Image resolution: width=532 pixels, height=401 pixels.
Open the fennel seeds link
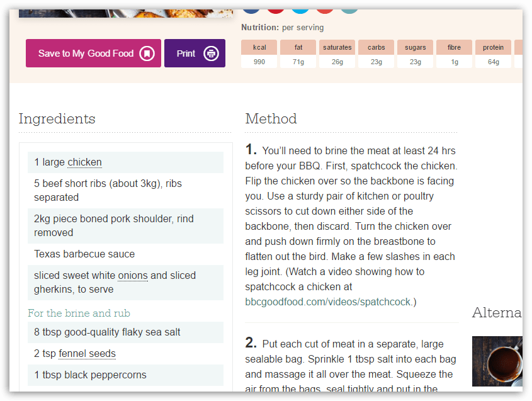pyautogui.click(x=87, y=354)
